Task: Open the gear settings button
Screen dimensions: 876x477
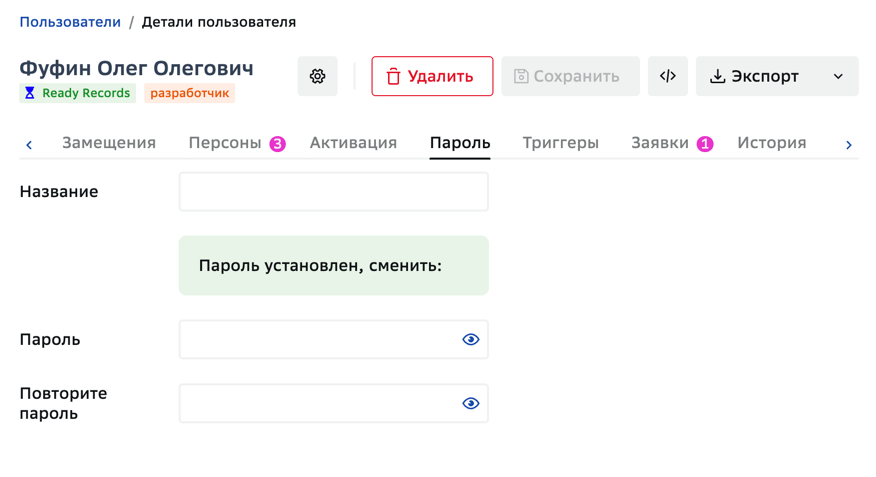Action: 317,76
